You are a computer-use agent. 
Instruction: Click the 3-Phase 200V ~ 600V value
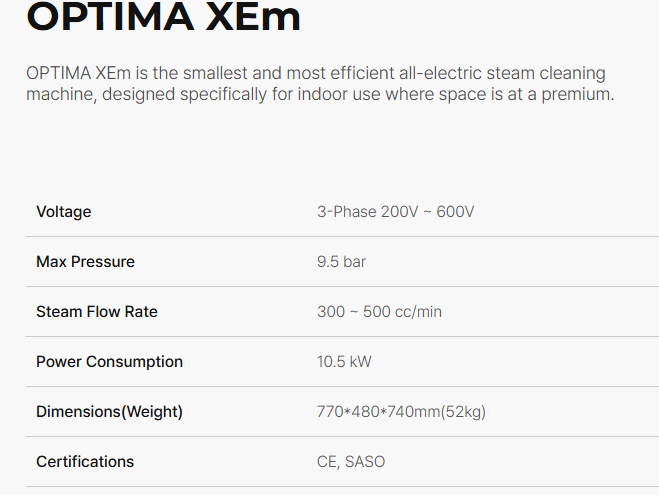395,212
